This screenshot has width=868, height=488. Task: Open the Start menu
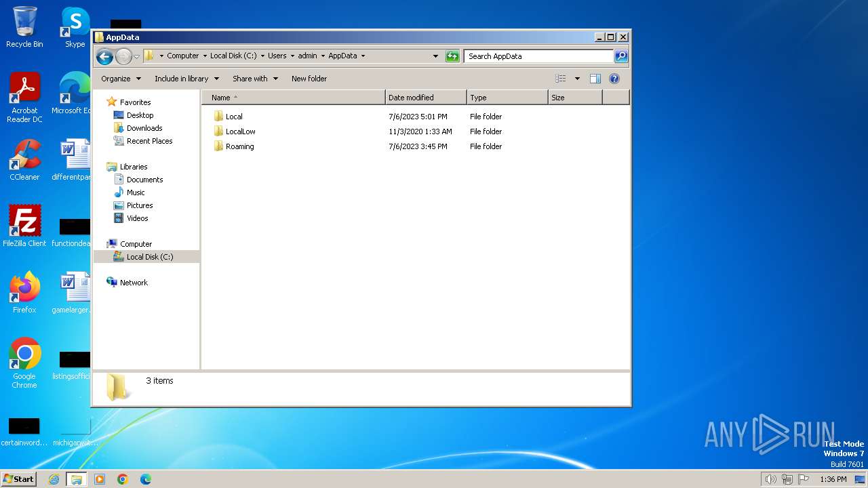click(x=19, y=479)
